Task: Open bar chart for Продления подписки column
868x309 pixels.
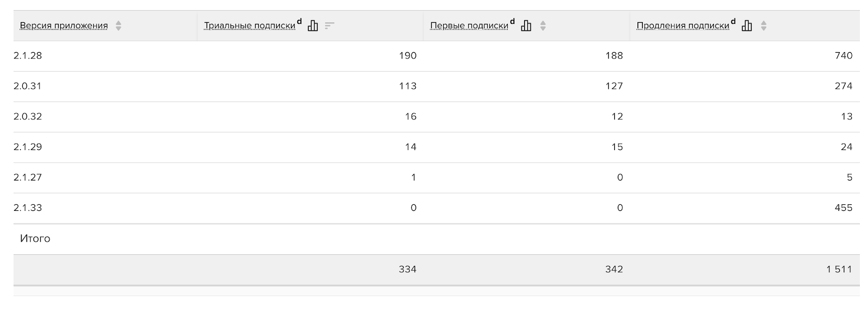Action: (x=746, y=25)
